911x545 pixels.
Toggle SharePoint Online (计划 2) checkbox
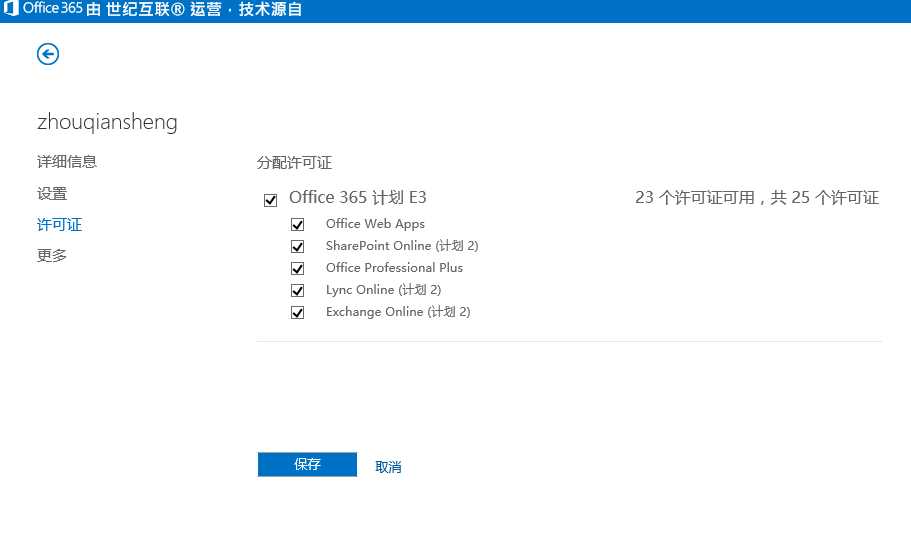(297, 246)
